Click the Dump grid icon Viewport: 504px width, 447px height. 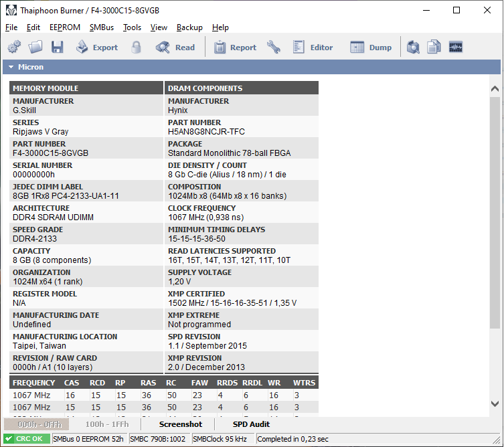pos(357,48)
